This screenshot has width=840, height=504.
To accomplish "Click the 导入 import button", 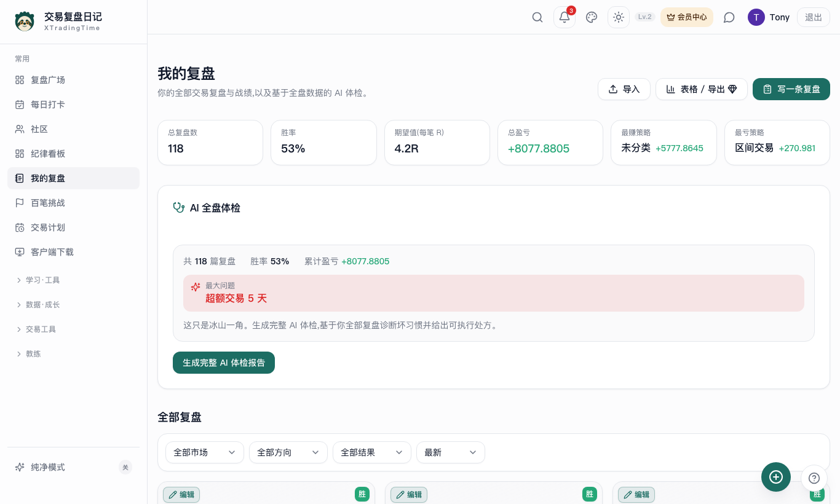I will pyautogui.click(x=624, y=89).
